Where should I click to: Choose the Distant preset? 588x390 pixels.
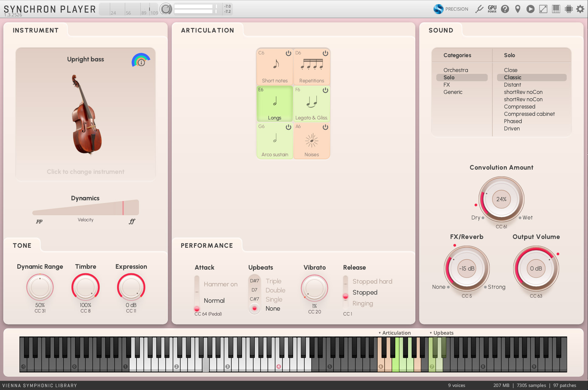532,85
